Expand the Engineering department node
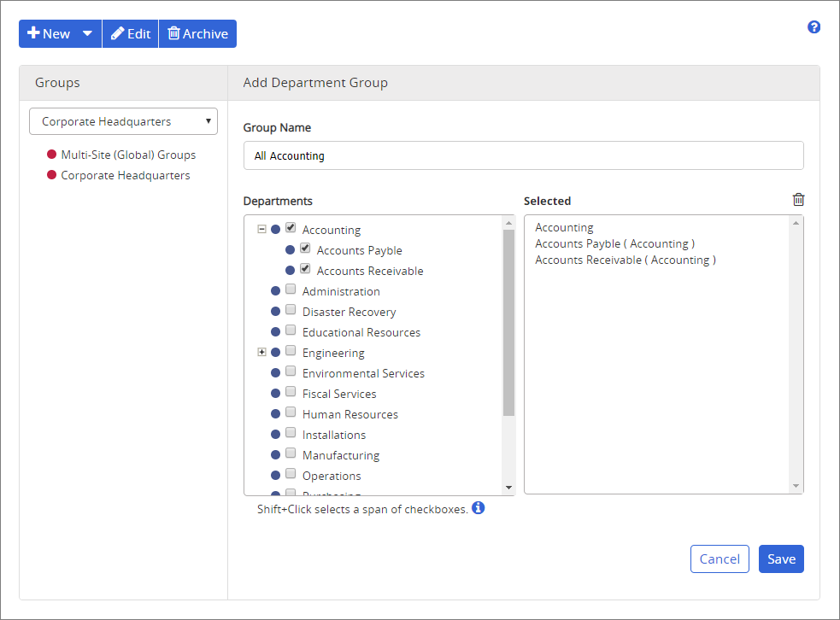 point(262,352)
